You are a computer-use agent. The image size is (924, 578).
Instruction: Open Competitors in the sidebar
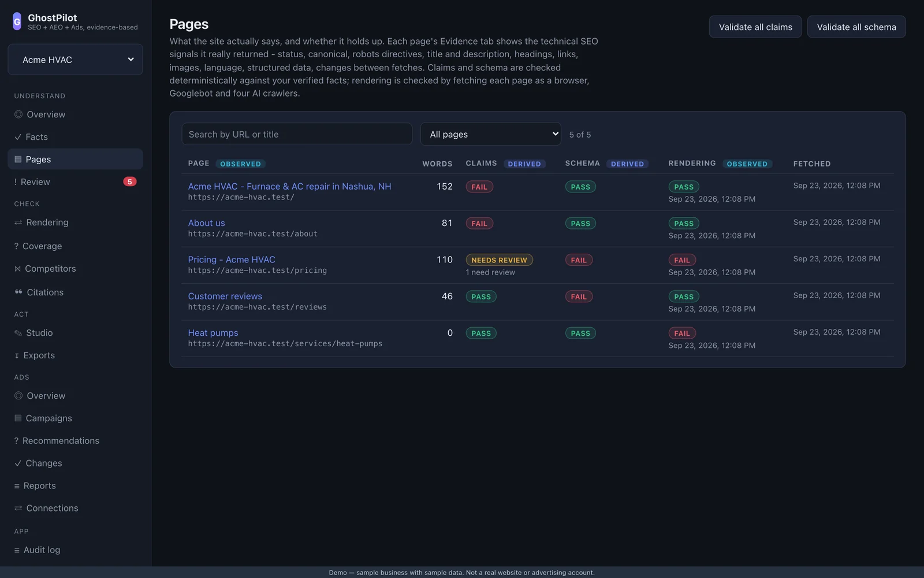pos(75,269)
